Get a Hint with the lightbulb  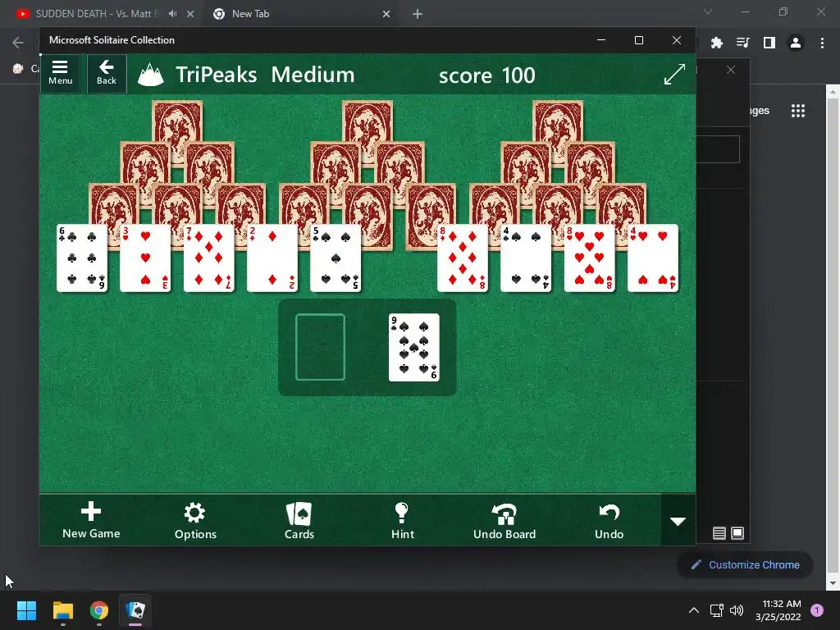tap(402, 520)
